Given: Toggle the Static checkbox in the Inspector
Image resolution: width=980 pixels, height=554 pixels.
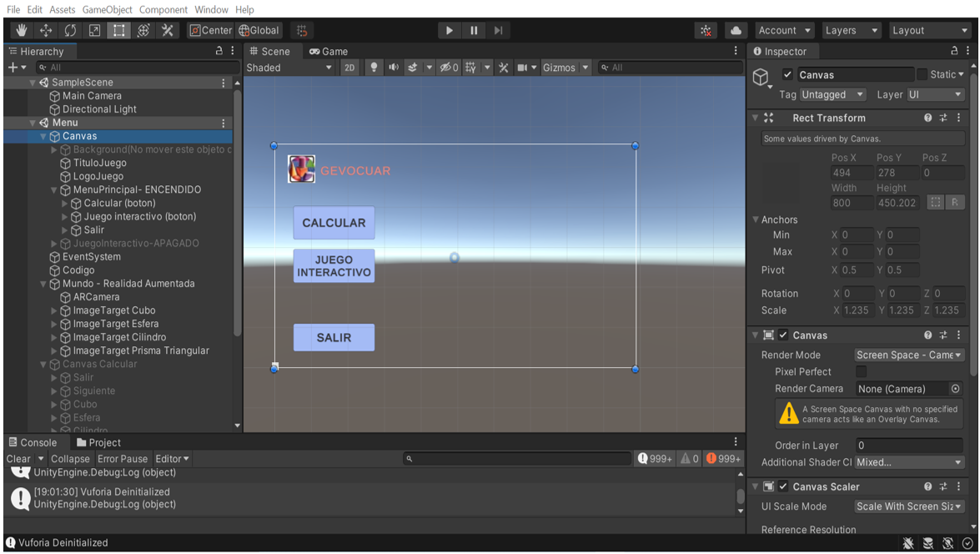Looking at the screenshot, I should point(922,74).
